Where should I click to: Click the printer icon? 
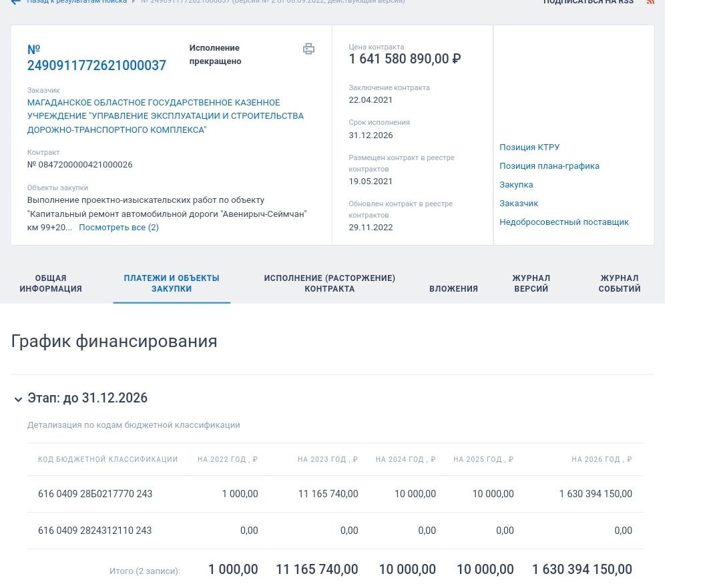(308, 49)
